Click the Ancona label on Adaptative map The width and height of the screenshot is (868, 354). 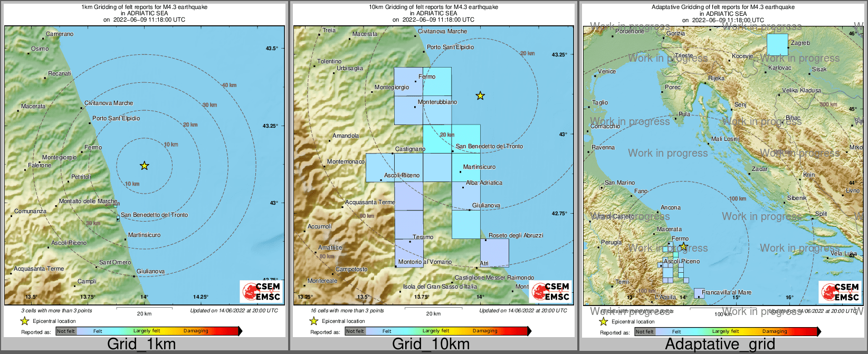click(671, 207)
